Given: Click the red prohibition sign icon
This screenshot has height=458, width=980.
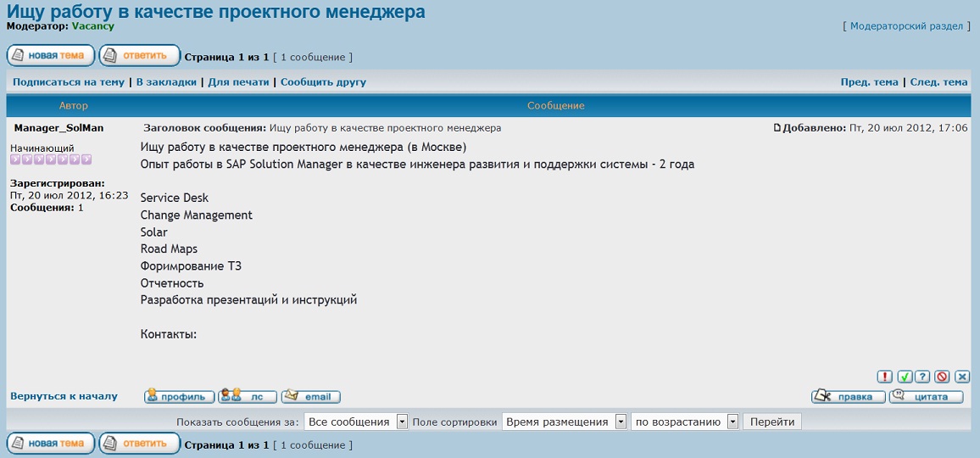Looking at the screenshot, I should (x=942, y=377).
